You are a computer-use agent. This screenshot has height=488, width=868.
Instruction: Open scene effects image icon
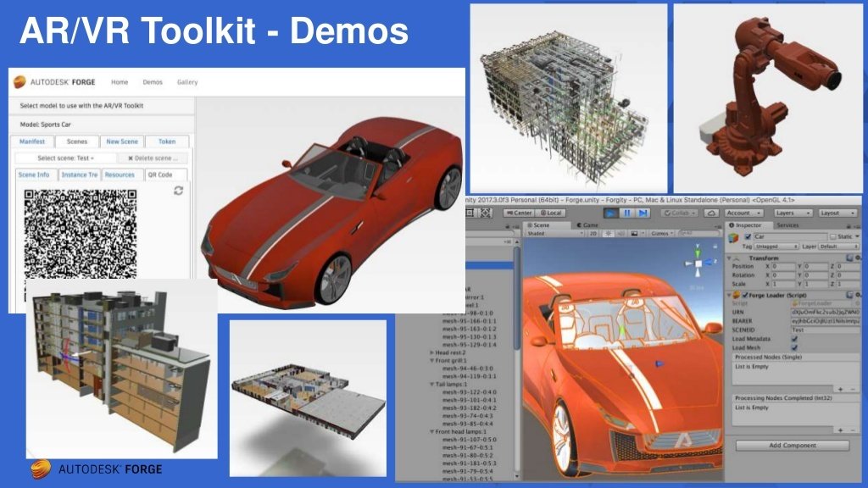634,234
